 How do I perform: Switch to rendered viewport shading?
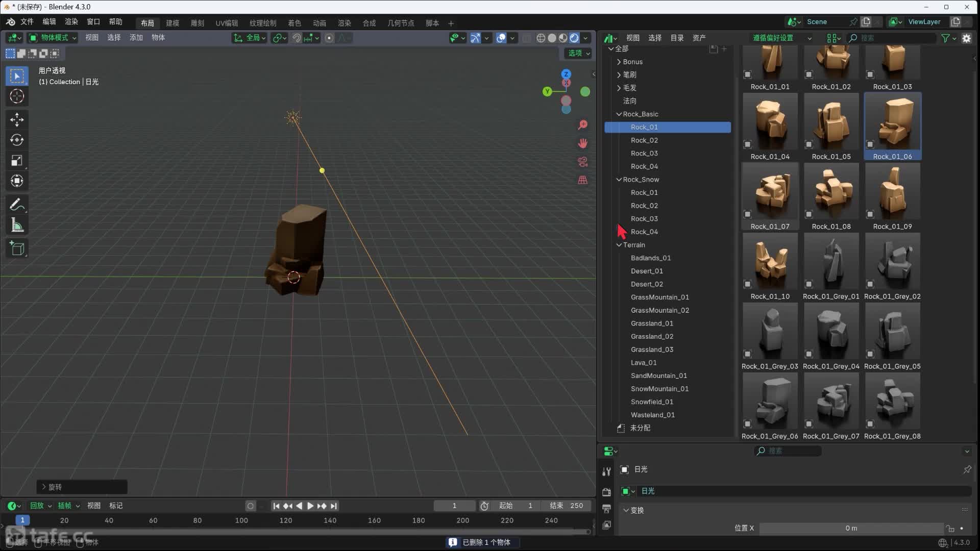(x=574, y=38)
